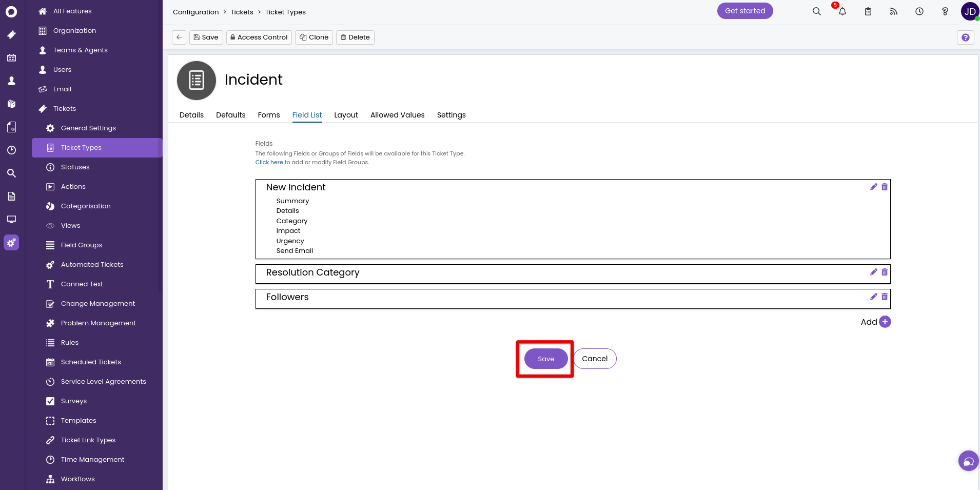Delete the Followers group via trash icon

[884, 297]
